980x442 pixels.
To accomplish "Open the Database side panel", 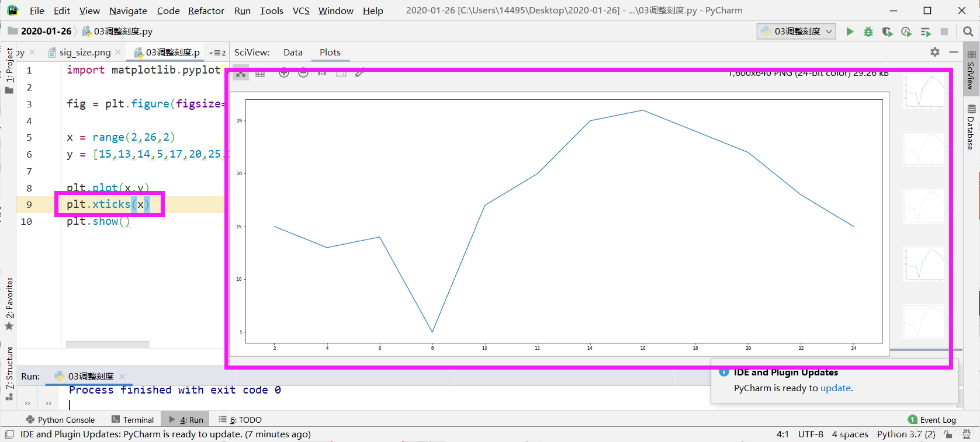I will point(971,127).
